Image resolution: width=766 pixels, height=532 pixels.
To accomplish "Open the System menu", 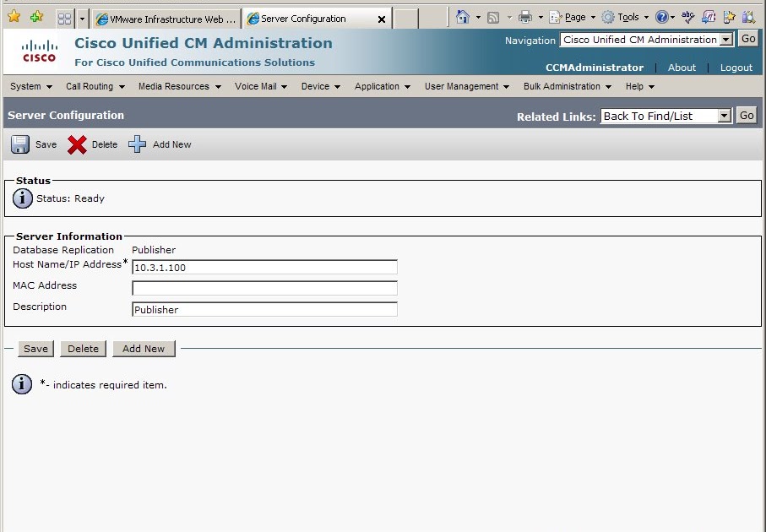I will (30, 86).
